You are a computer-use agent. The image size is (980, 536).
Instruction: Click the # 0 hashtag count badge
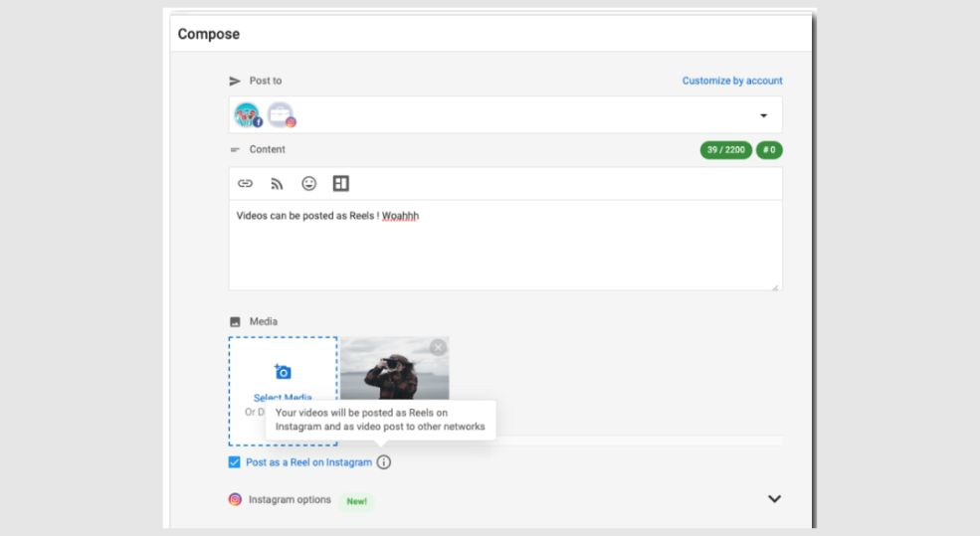click(x=769, y=150)
